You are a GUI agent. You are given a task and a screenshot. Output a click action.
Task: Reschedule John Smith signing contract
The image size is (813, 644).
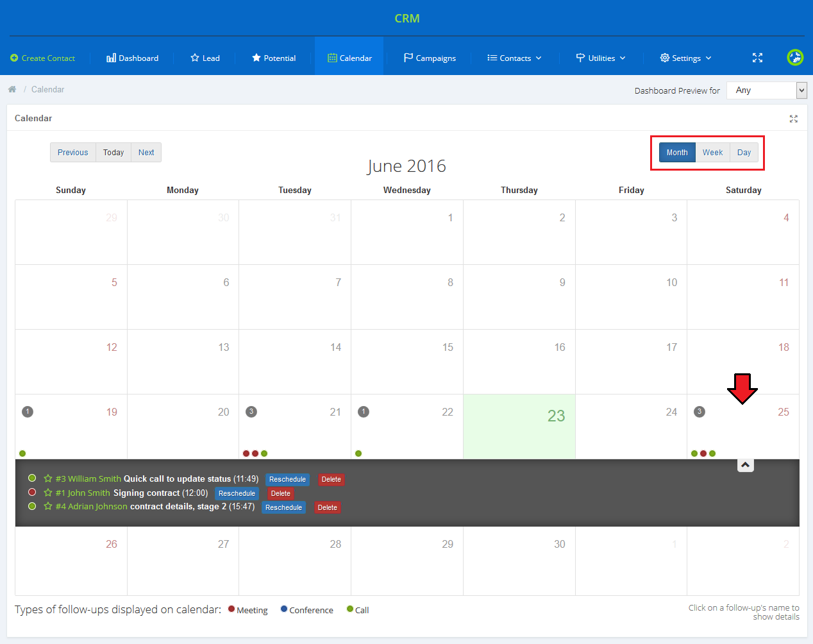pos(237,493)
